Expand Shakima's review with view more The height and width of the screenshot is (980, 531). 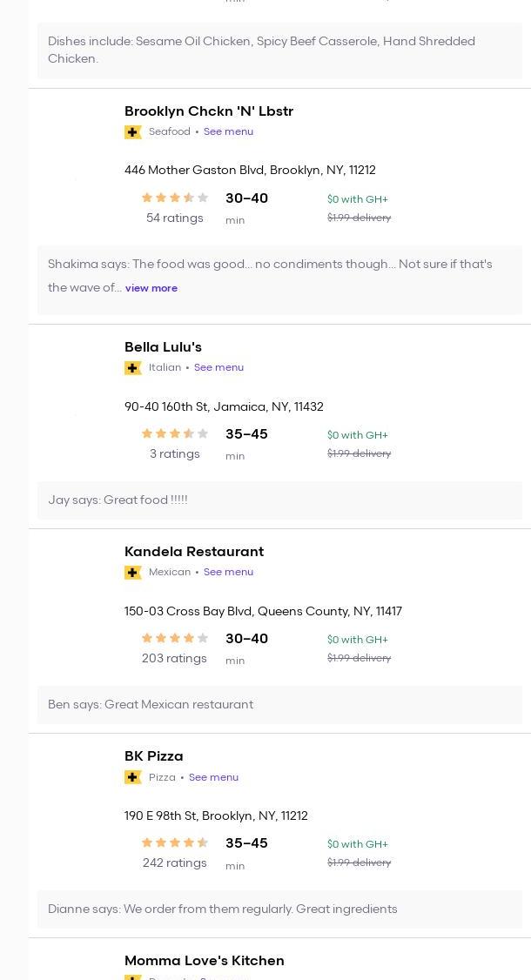coord(151,288)
